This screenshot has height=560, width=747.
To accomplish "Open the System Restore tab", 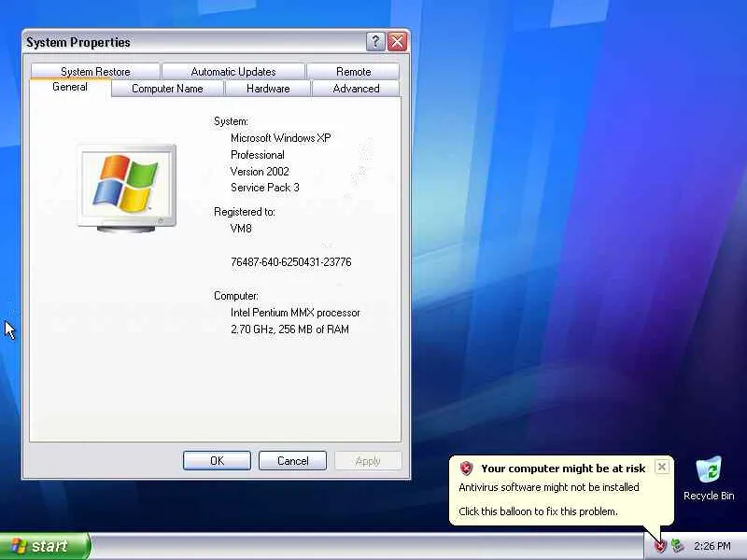I will (x=95, y=72).
